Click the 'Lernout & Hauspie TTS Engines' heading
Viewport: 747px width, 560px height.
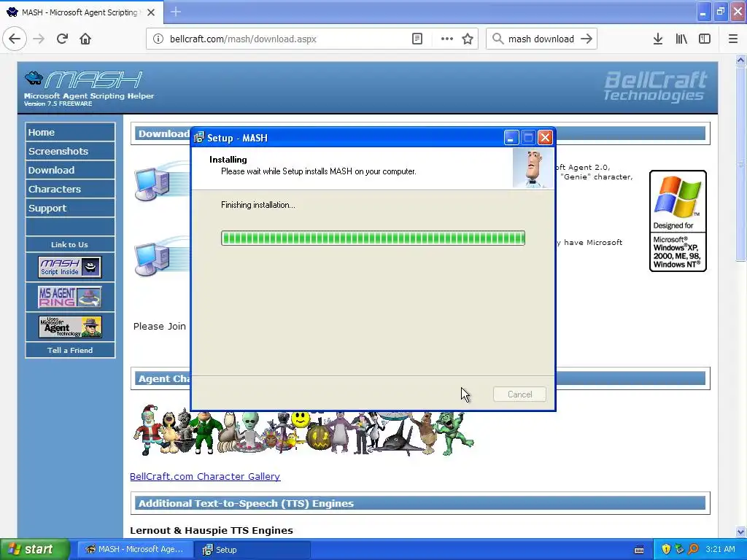[x=212, y=531]
